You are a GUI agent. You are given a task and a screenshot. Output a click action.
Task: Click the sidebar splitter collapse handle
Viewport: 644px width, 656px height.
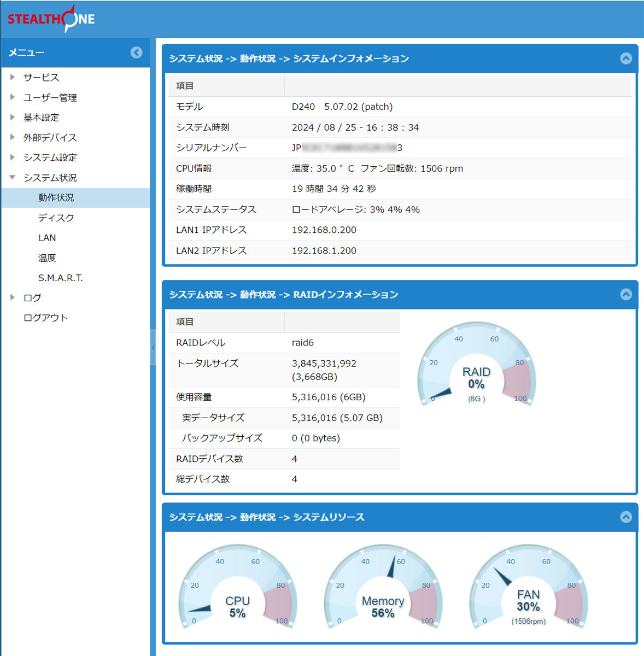(x=153, y=347)
